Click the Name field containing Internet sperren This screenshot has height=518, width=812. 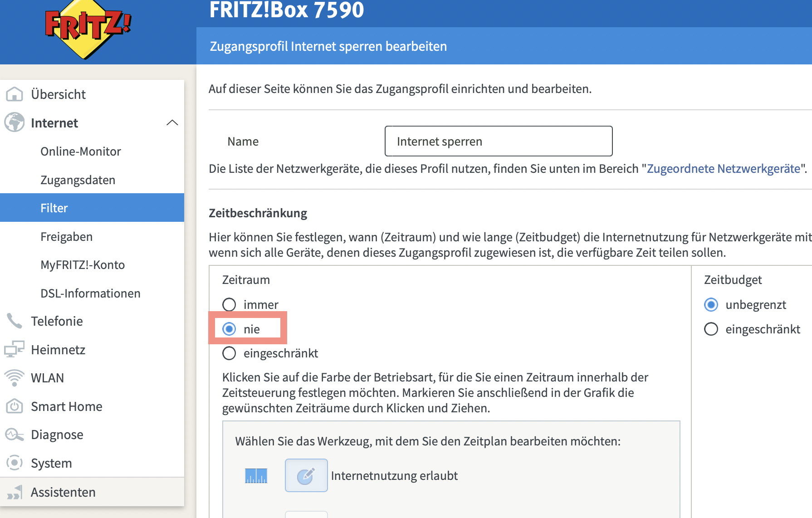pos(499,141)
